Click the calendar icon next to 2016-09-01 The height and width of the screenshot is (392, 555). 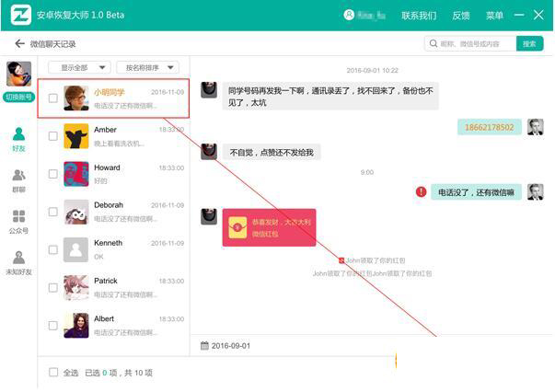click(x=205, y=346)
